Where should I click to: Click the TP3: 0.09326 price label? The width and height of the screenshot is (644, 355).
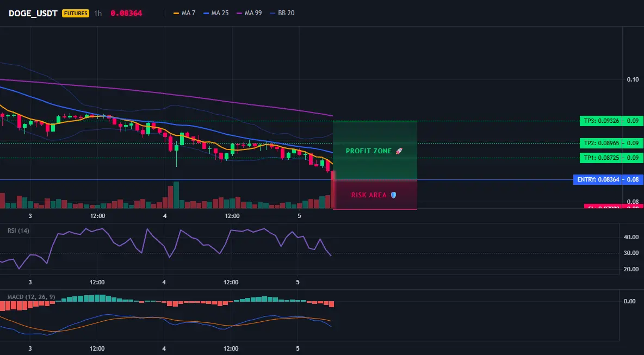[600, 121]
